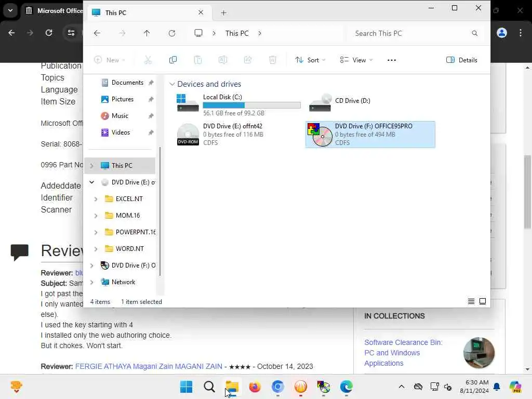Click the pin icon beside Videos
Image resolution: width=532 pixels, height=399 pixels.
click(151, 132)
